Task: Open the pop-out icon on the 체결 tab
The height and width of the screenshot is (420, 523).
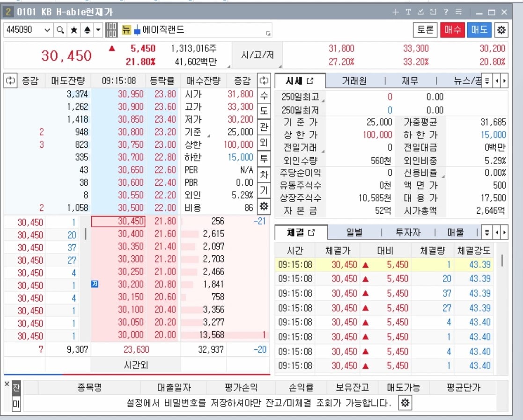Action: 311,232
